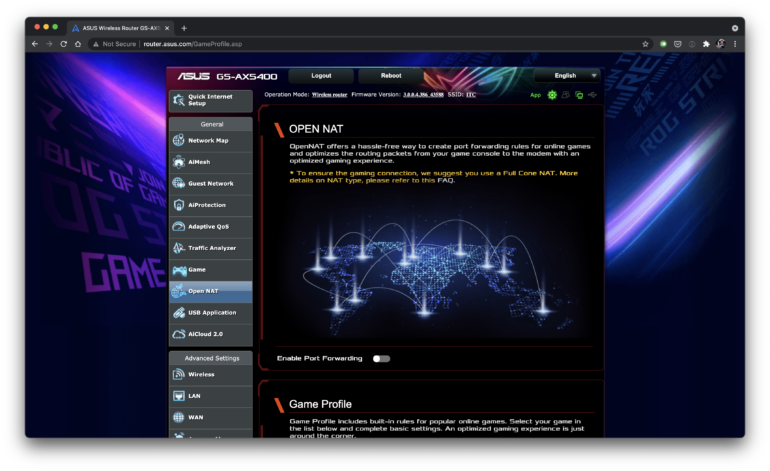The width and height of the screenshot is (770, 471).
Task: Open Quick Internet Setup wizard
Action: coord(211,100)
